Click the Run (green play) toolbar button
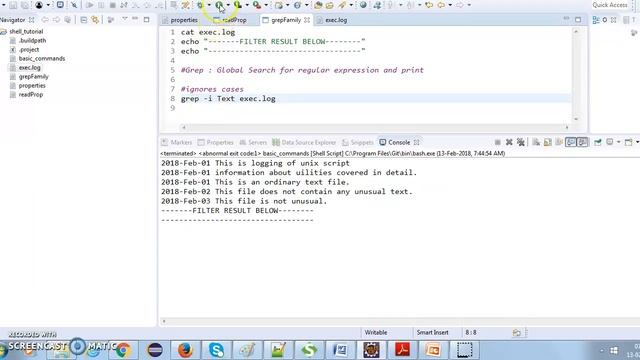The height and width of the screenshot is (360, 640). pyautogui.click(x=220, y=5)
